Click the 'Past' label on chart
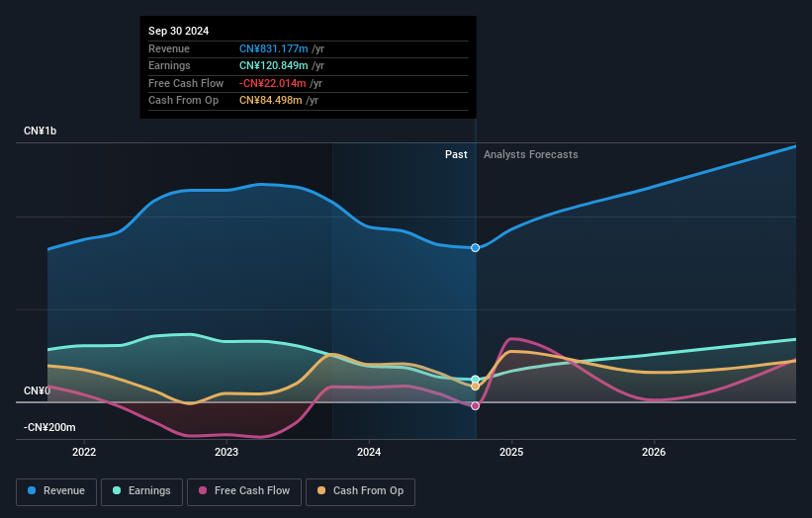Image resolution: width=812 pixels, height=518 pixels. pos(456,155)
